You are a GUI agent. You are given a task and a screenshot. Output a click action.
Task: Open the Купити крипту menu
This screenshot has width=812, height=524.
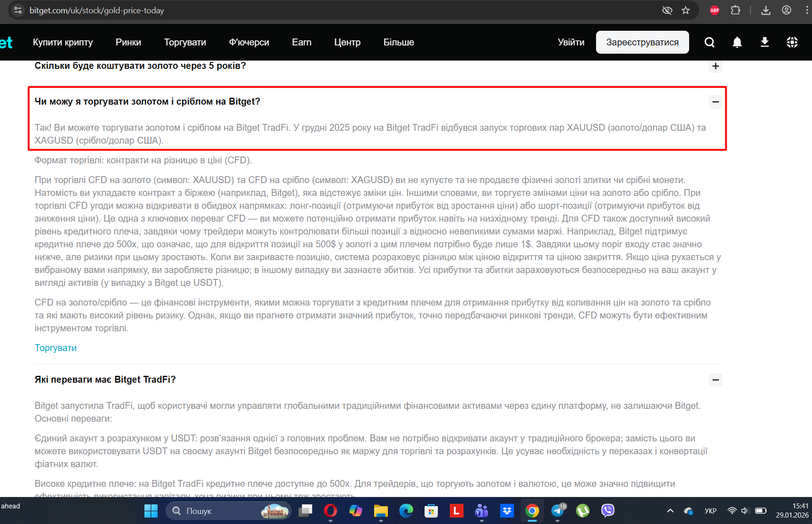tap(63, 42)
